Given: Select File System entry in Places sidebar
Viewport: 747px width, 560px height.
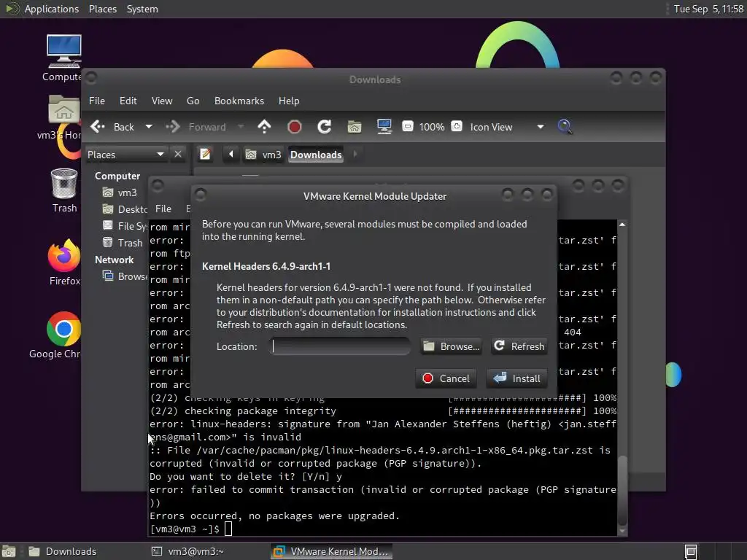Looking at the screenshot, I should [x=125, y=226].
